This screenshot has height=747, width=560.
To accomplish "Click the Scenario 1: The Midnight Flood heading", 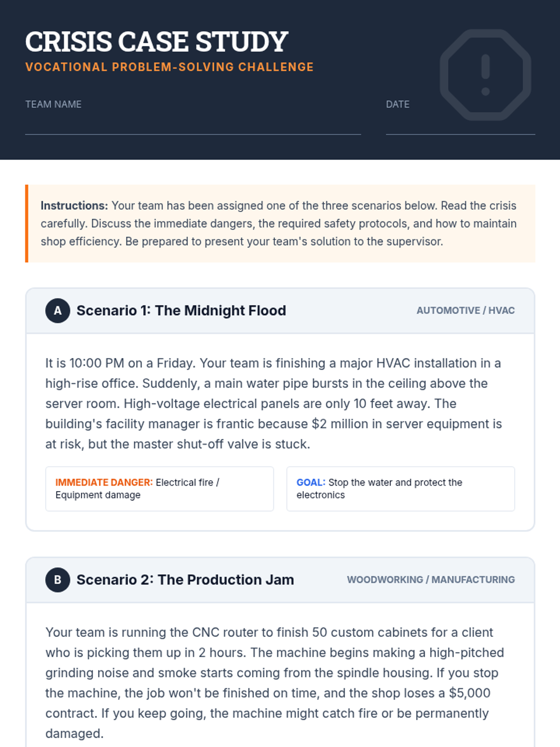I will (181, 310).
